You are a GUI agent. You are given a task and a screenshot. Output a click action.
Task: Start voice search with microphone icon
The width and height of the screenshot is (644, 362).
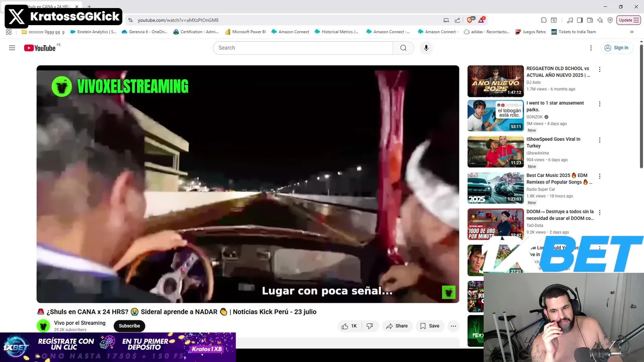(x=426, y=48)
